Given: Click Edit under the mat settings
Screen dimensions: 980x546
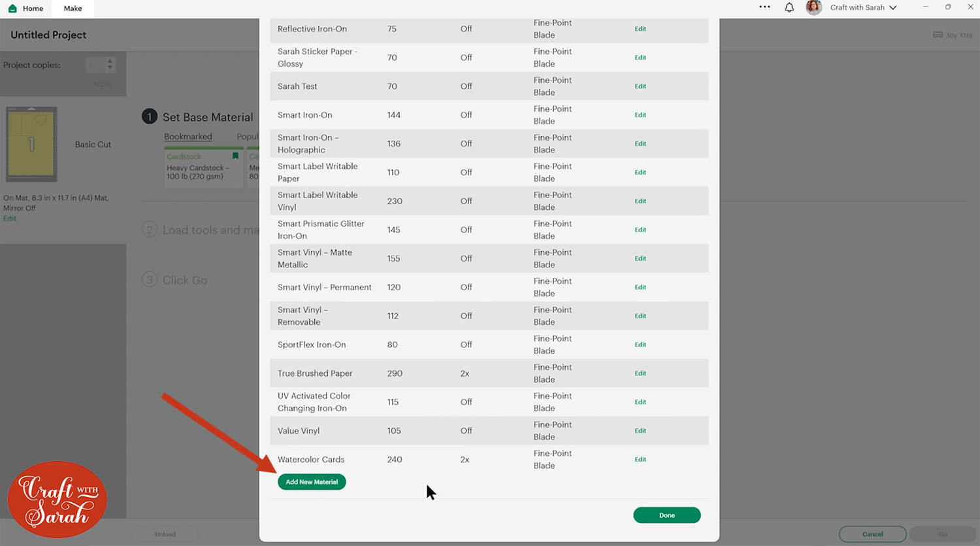Looking at the screenshot, I should (x=10, y=218).
